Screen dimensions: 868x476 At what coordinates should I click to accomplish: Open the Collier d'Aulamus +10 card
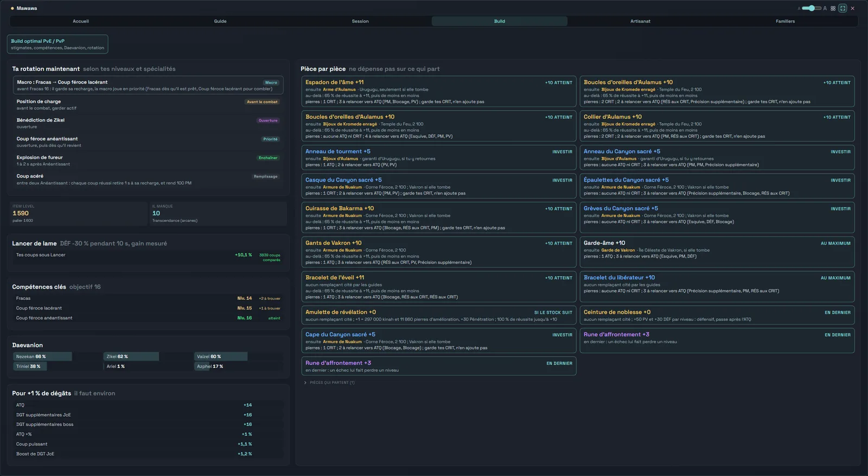pos(717,126)
